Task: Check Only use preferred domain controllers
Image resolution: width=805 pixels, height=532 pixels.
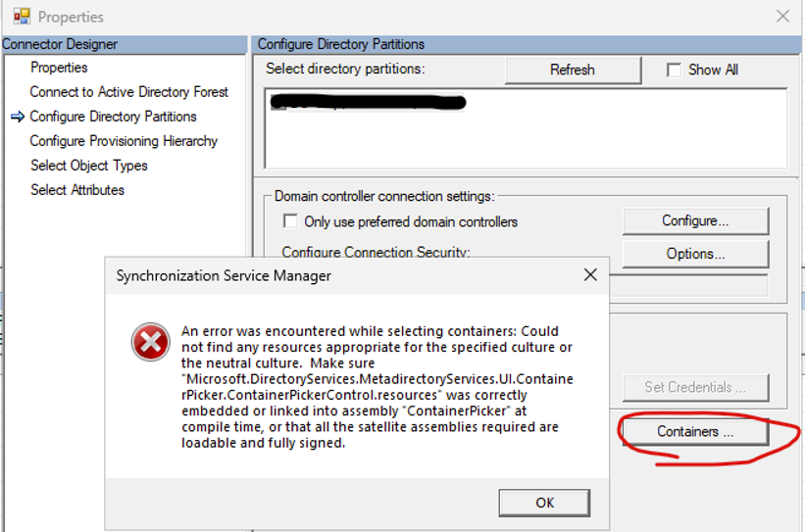Action: click(x=290, y=221)
